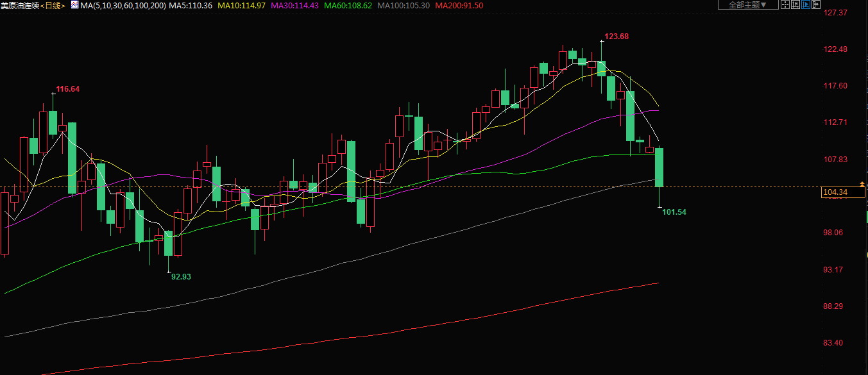Click the 美原油连续 instrument name
868x375 pixels.
coord(20,5)
